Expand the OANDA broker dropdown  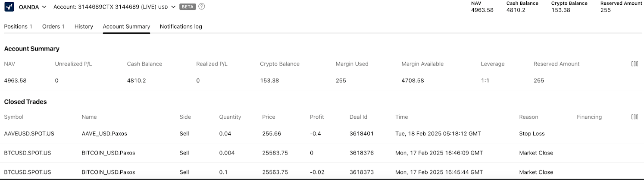(32, 7)
